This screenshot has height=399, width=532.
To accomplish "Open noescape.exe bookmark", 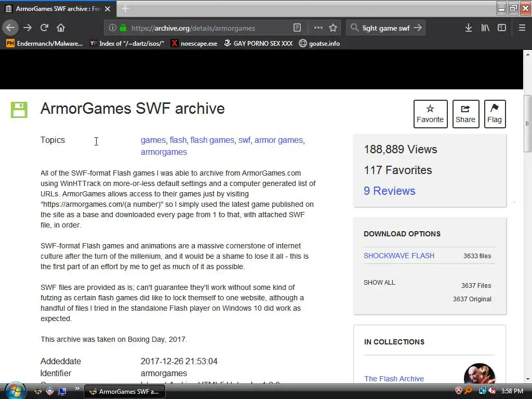I will [x=194, y=44].
